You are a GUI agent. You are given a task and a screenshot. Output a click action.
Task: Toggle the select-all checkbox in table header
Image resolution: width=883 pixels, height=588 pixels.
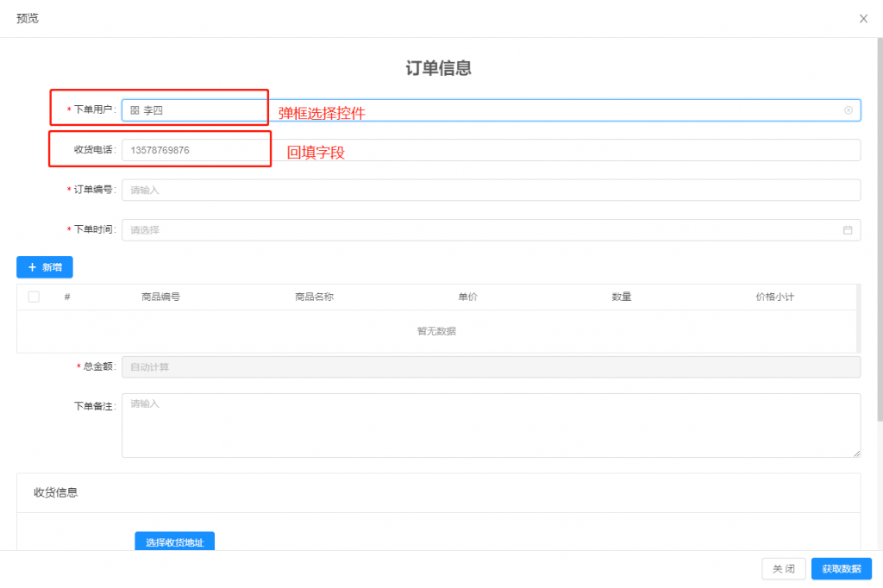point(34,297)
